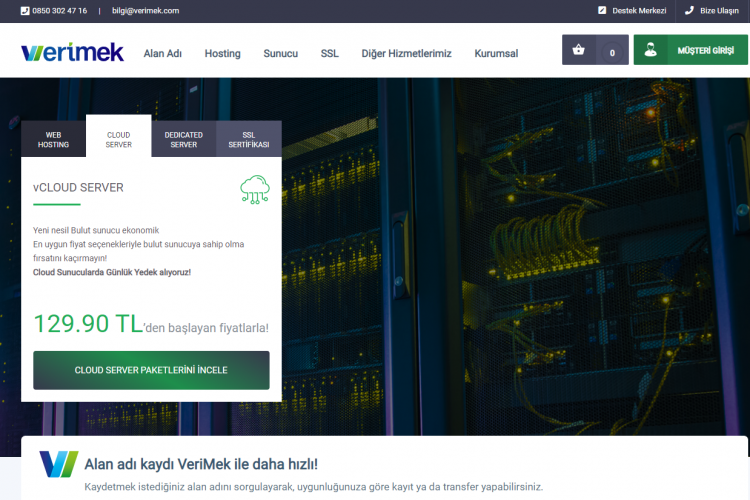The width and height of the screenshot is (750, 500).
Task: Open the Hosting menu
Action: tap(222, 54)
